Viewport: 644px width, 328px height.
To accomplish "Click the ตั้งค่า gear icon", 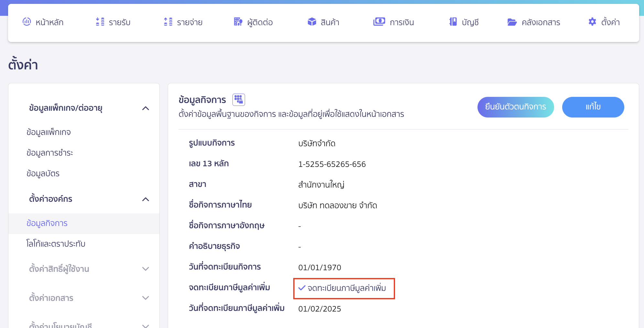I will [592, 22].
